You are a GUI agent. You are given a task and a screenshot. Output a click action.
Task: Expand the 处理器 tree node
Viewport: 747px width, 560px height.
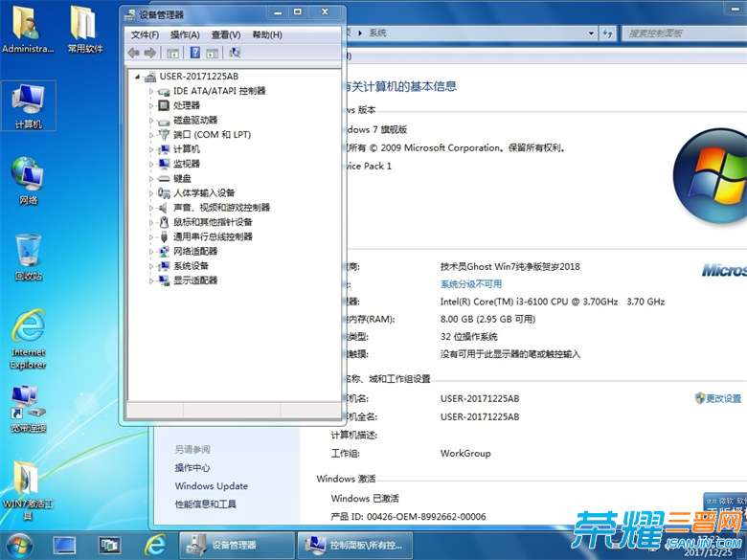(151, 105)
